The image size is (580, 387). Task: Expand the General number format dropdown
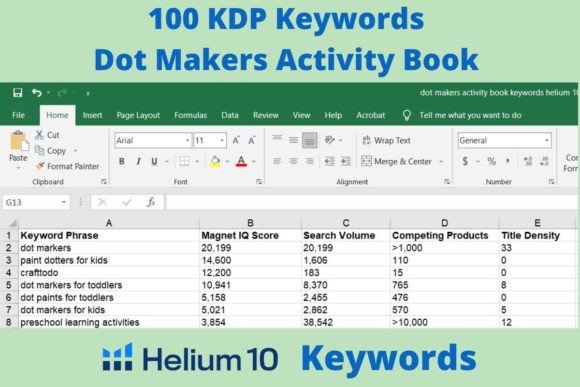point(546,141)
